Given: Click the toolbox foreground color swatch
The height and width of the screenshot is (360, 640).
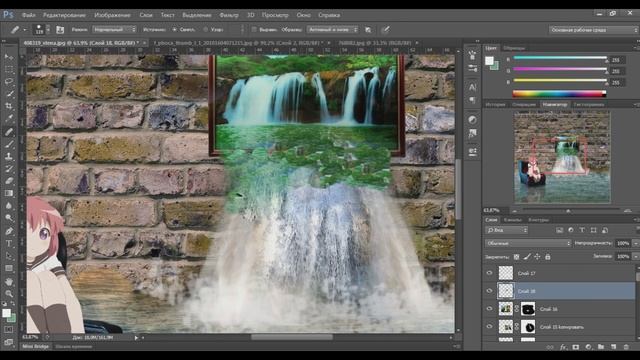Looking at the screenshot, I should point(6,313).
